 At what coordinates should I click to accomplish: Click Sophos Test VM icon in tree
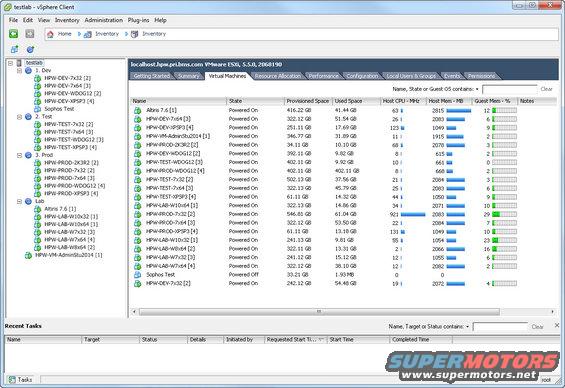[x=37, y=109]
